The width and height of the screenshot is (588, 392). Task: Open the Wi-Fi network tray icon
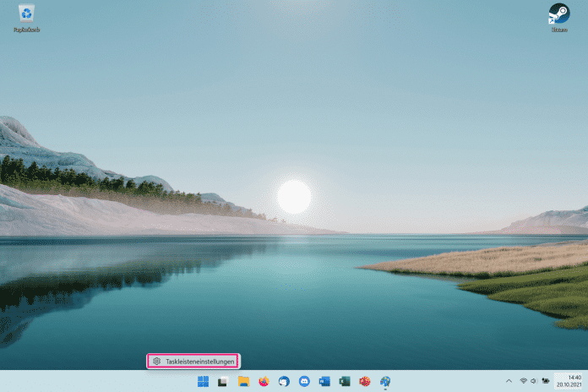(523, 382)
